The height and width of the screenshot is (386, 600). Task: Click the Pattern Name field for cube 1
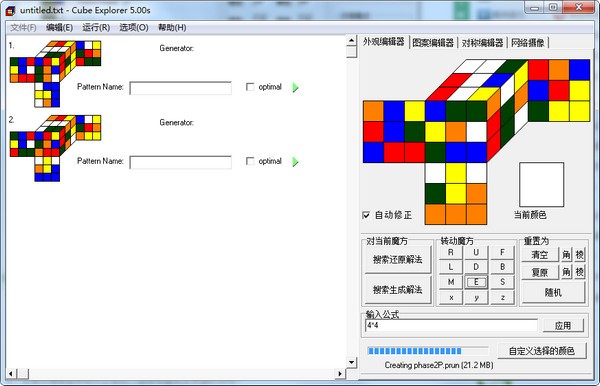tap(181, 88)
